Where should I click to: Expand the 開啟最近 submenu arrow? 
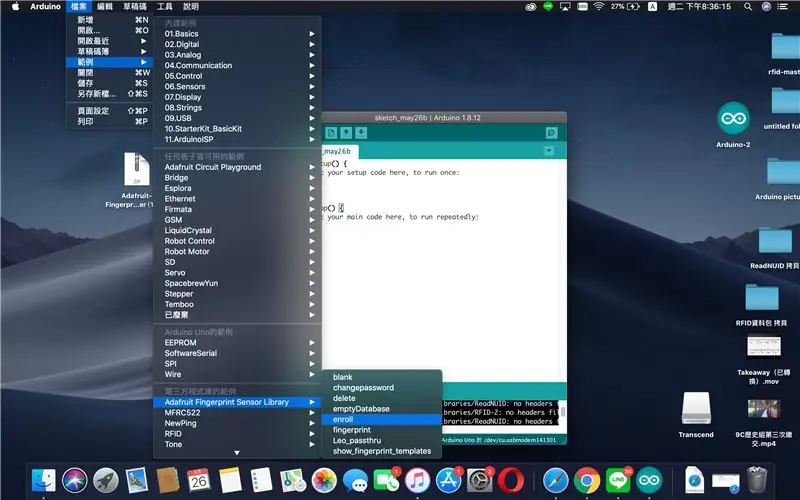coord(144,41)
